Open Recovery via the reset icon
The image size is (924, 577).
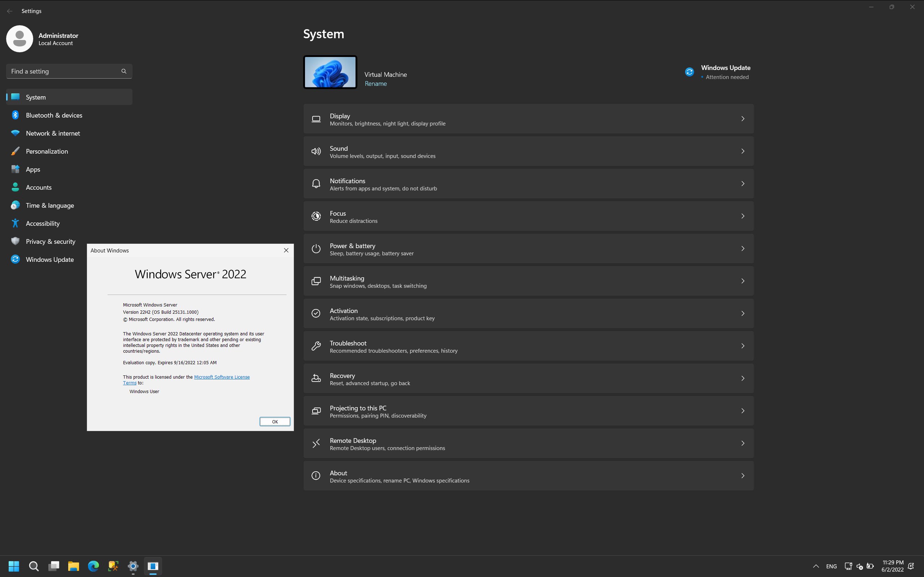coord(316,378)
